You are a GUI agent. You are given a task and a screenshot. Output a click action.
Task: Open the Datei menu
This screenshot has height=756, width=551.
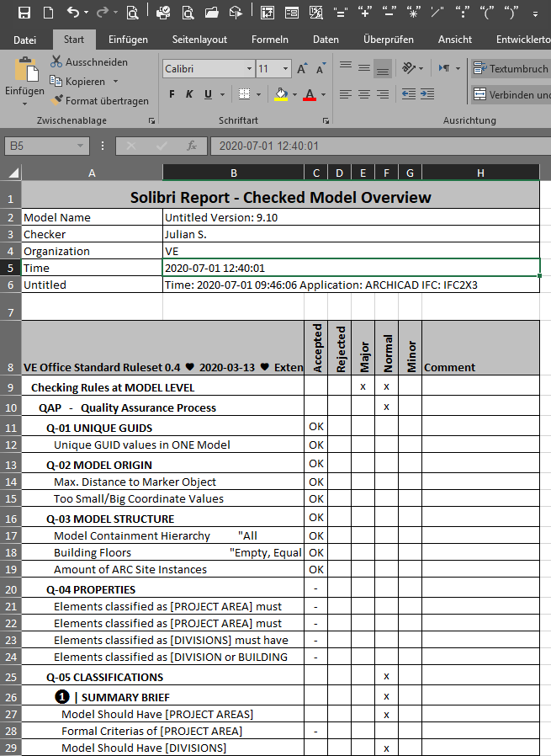tap(24, 40)
